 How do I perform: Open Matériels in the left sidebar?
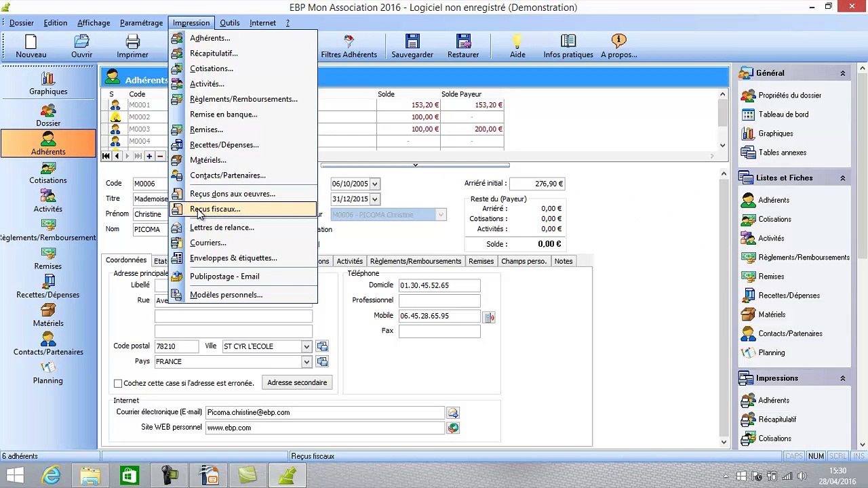[x=48, y=316]
